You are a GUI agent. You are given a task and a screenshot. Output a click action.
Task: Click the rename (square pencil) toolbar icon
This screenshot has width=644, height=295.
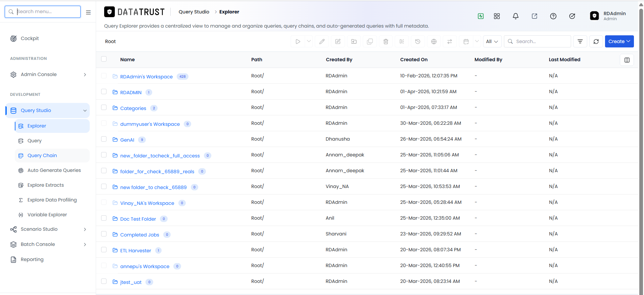(338, 41)
